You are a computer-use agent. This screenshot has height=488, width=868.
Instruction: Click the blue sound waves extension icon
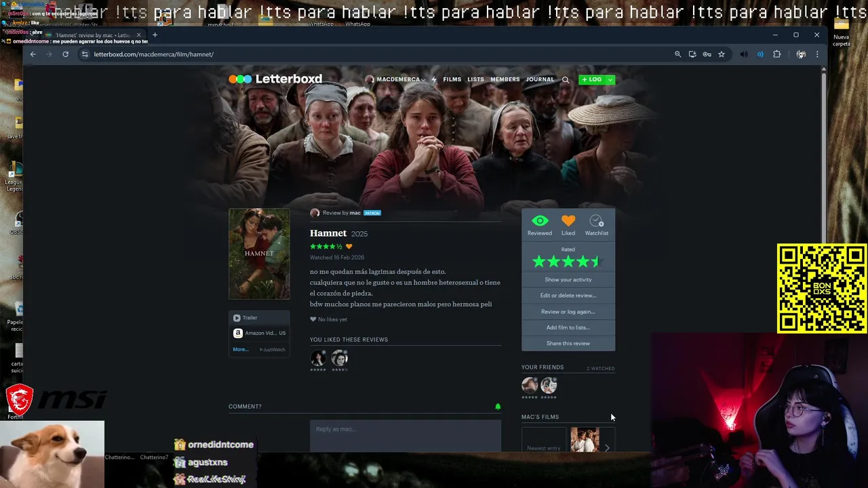760,54
